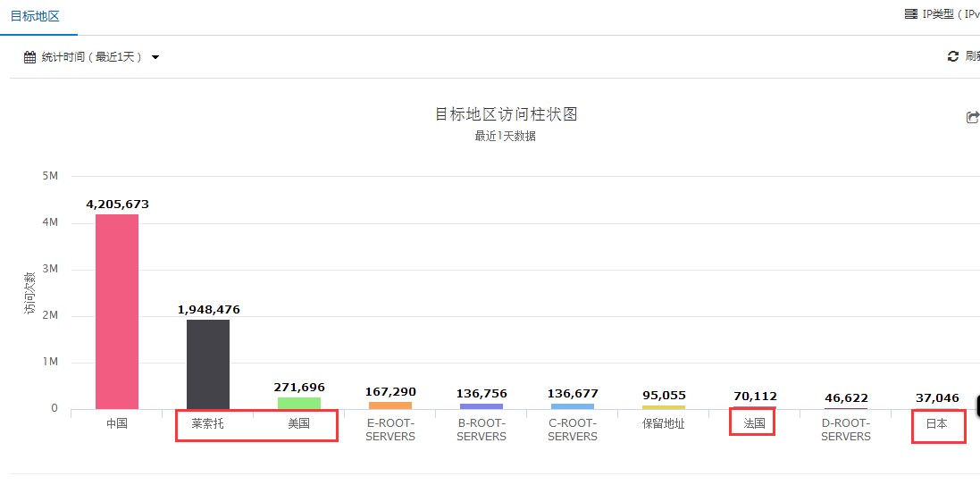Click the calendar icon beside 统计时间
Screen dimensions: 980x493
click(x=30, y=57)
